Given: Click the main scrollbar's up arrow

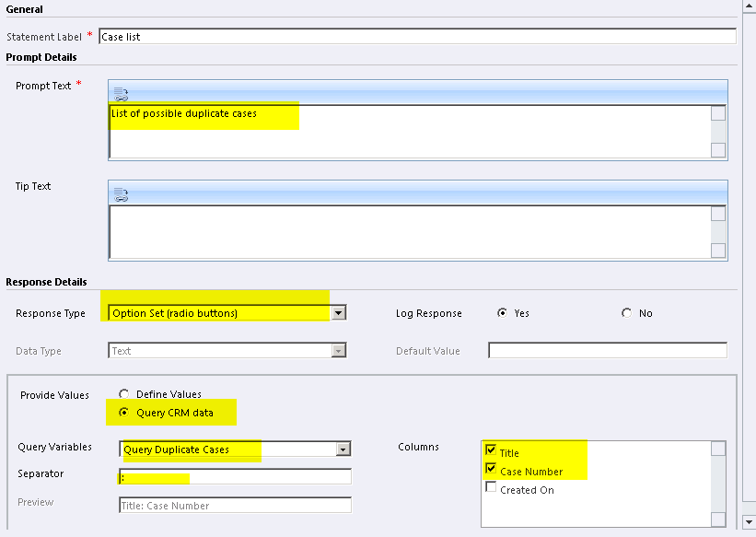Looking at the screenshot, I should pos(747,8).
